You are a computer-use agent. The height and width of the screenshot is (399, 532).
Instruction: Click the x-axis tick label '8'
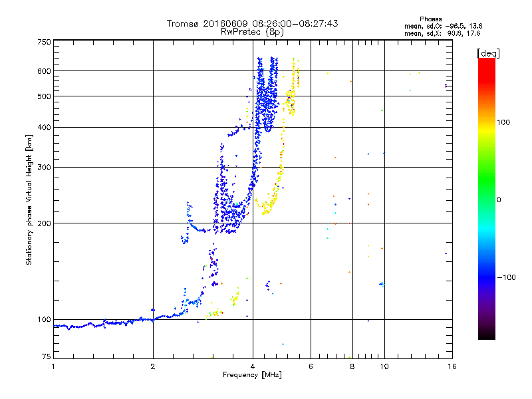pos(352,366)
